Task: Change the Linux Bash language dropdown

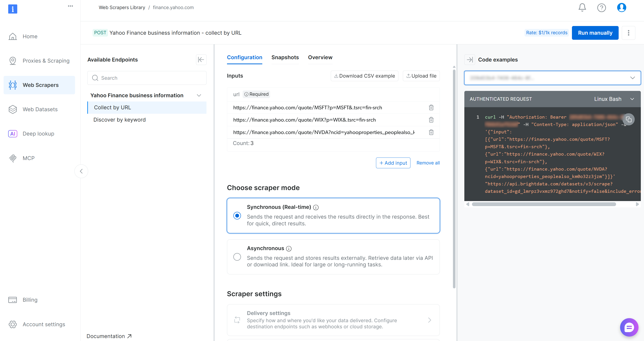Action: [x=614, y=99]
